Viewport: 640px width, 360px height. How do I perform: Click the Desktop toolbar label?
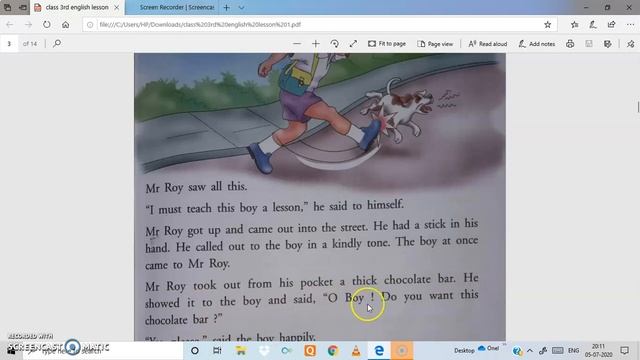click(x=464, y=350)
